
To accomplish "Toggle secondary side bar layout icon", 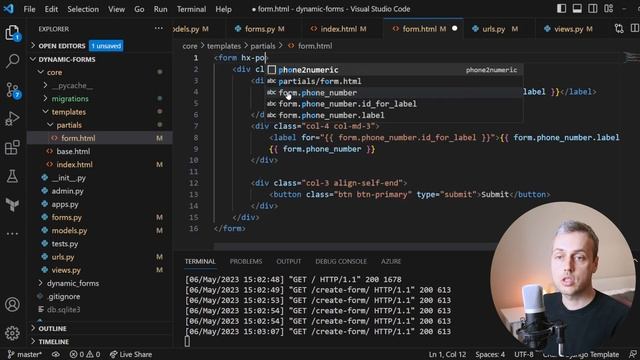I will (x=593, y=9).
